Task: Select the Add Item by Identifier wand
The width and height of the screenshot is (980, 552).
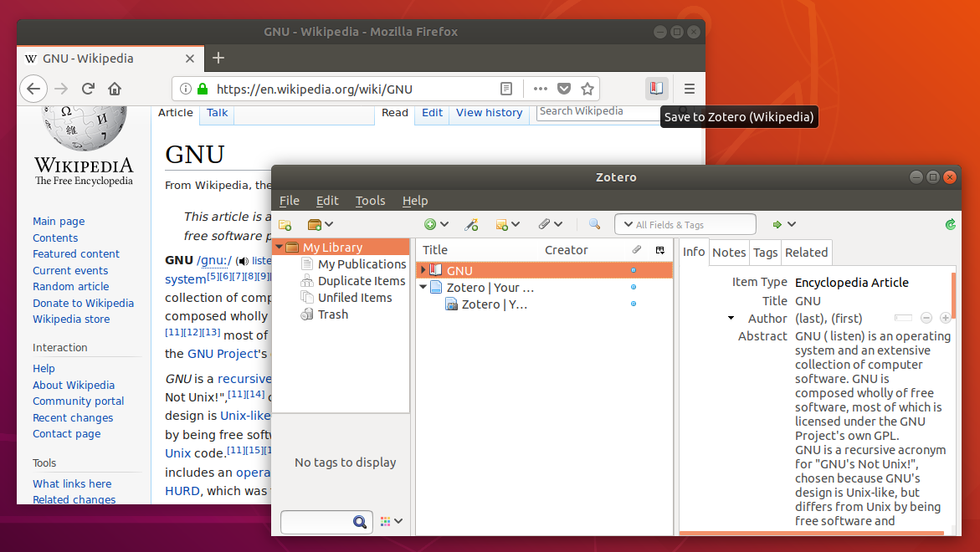Action: 470,224
